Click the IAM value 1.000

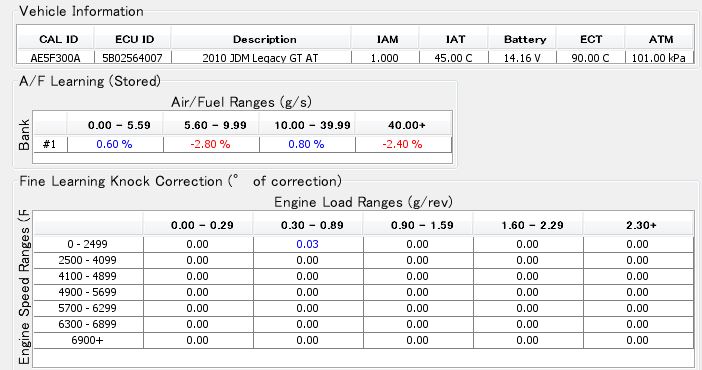pos(385,58)
